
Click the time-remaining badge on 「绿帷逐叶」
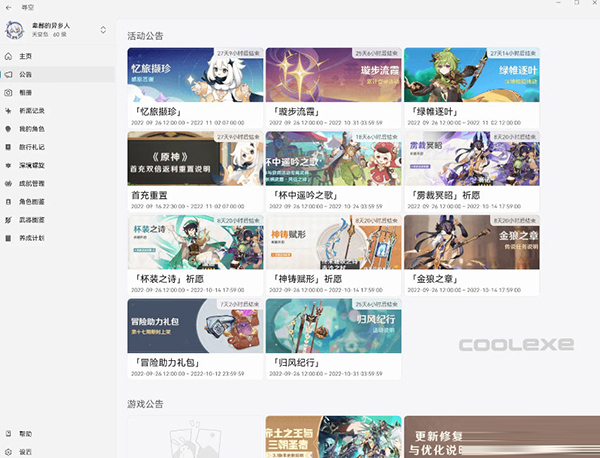[513, 53]
